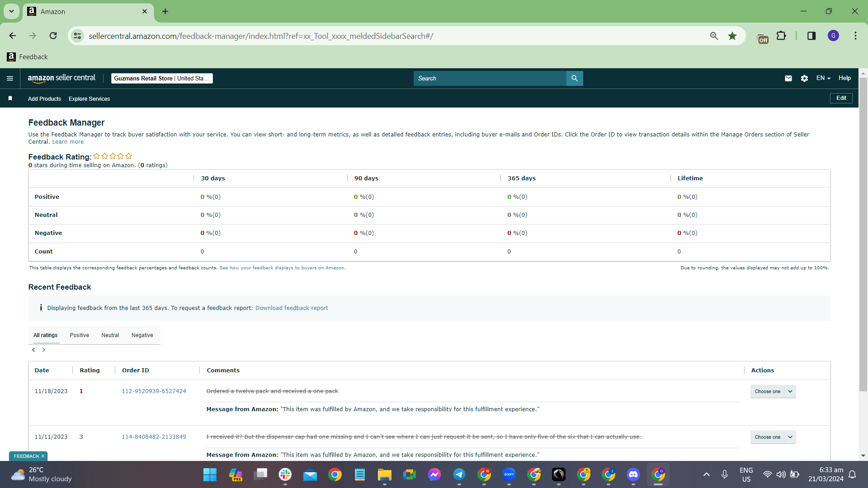868x488 pixels.
Task: Switch to the Neutral tab
Action: 110,335
